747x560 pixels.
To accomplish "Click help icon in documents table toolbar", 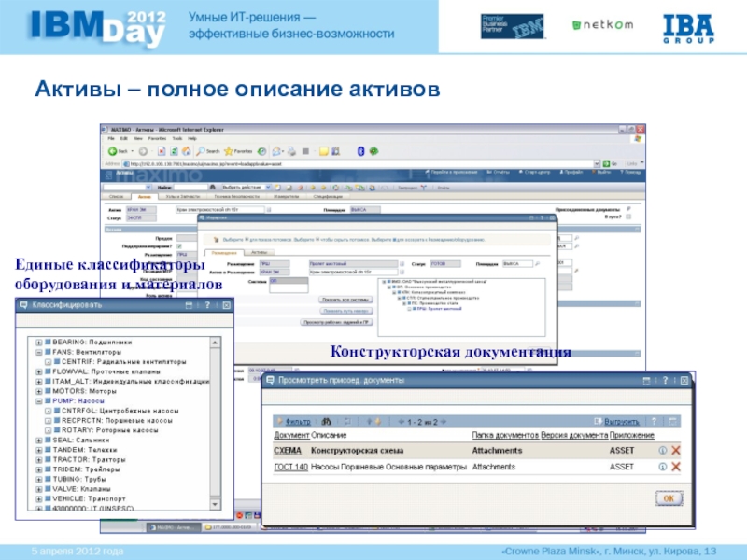I will point(655,422).
